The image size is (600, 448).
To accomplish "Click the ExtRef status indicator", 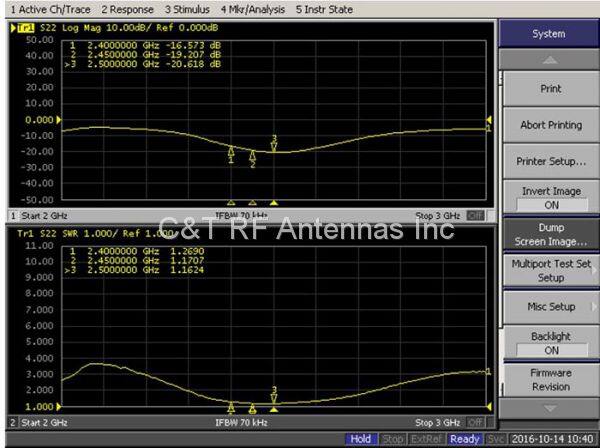I will point(427,439).
